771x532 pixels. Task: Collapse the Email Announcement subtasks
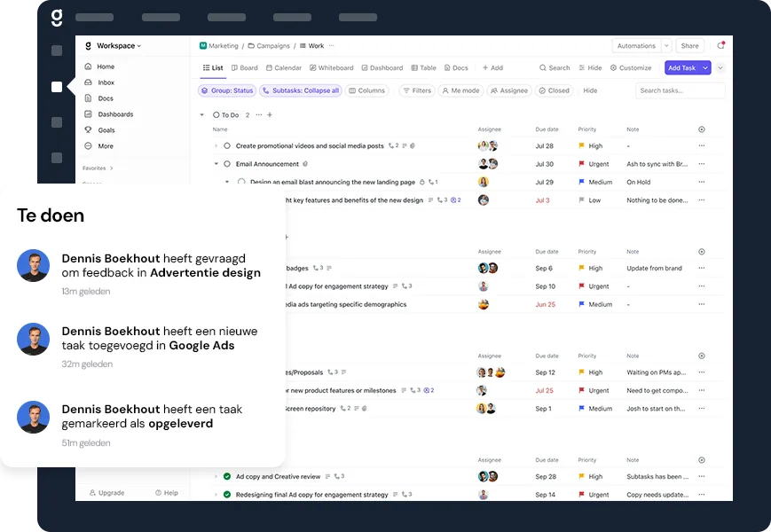click(x=216, y=163)
